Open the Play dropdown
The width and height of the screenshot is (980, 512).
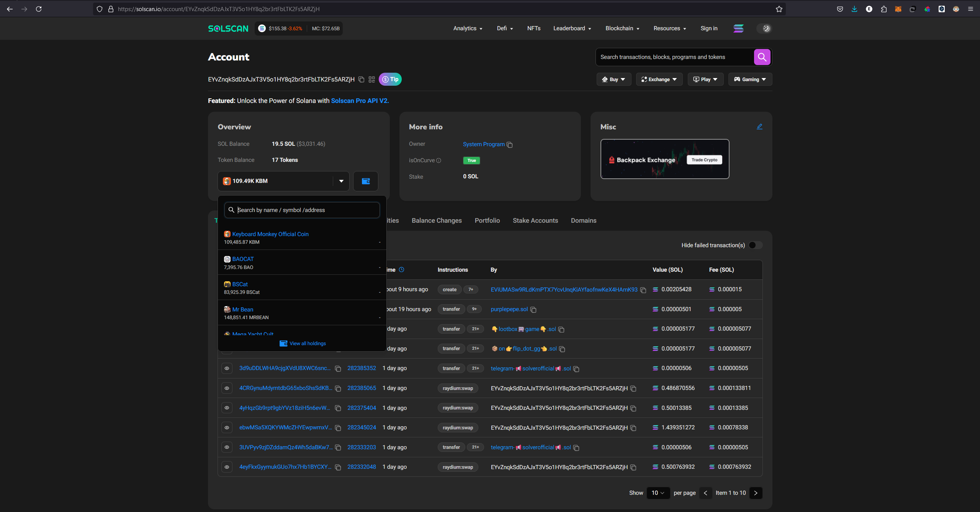tap(705, 79)
